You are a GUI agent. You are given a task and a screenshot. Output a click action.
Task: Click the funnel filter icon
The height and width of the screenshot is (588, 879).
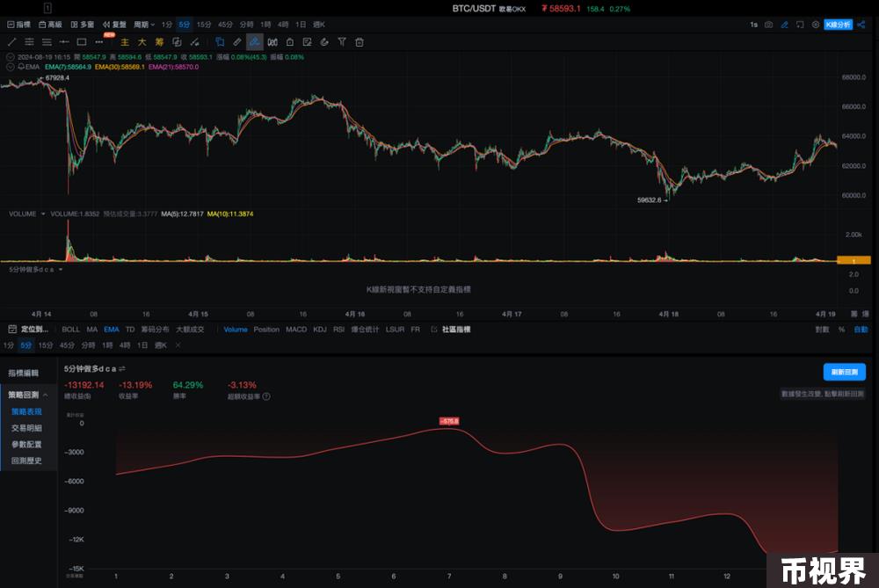[x=342, y=42]
